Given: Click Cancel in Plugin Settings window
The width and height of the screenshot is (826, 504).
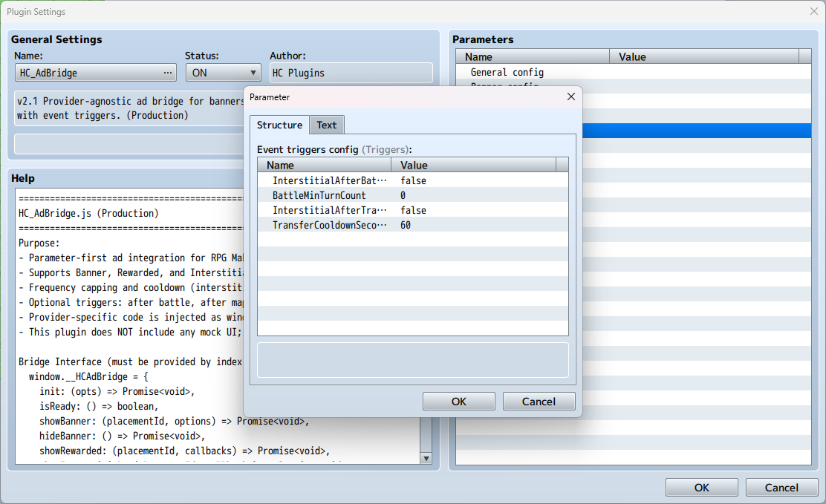Looking at the screenshot, I should [x=781, y=488].
